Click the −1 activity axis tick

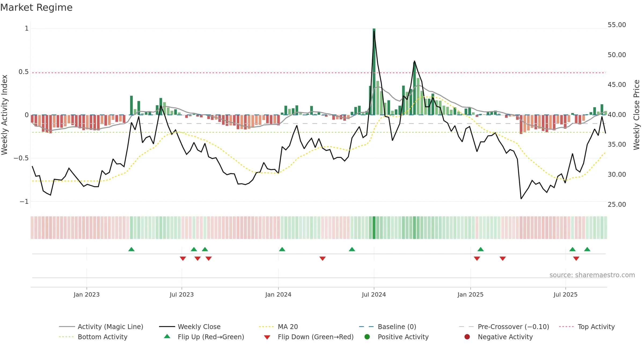24,202
